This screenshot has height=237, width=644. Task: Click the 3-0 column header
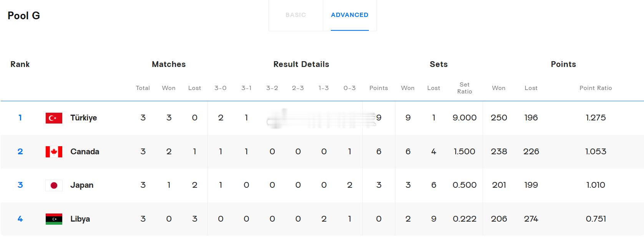221,88
